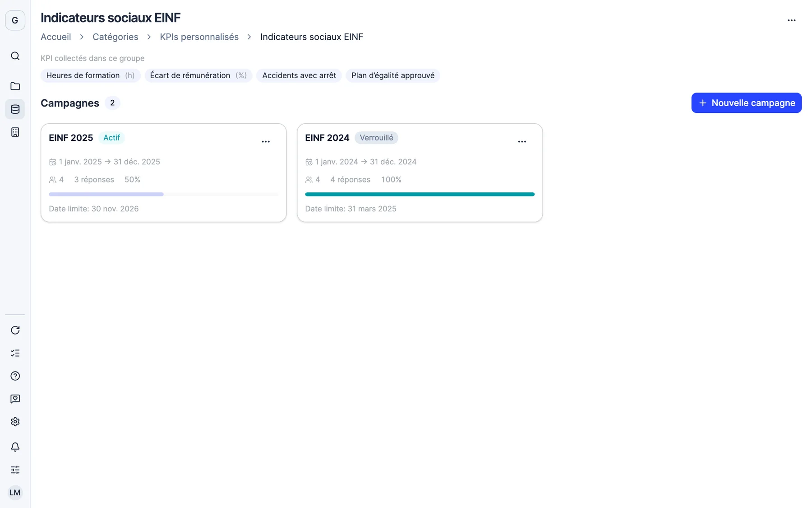Click the Campagnes count badge 2

click(x=112, y=103)
